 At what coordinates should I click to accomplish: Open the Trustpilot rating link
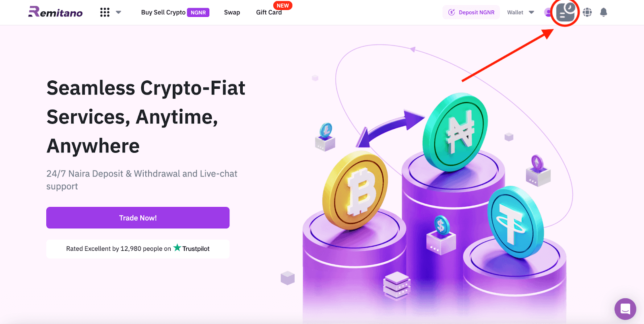tap(138, 248)
